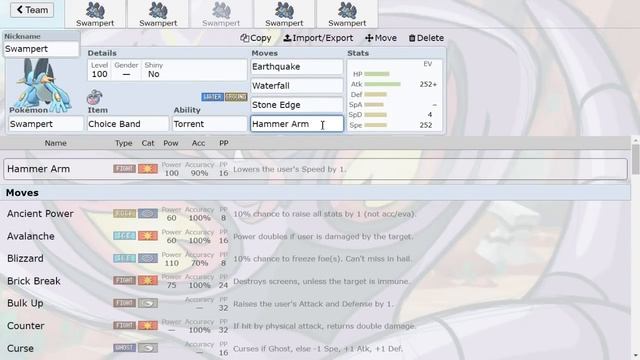This screenshot has height=360, width=640.
Task: Click Curse's status category icon
Action: tap(148, 349)
